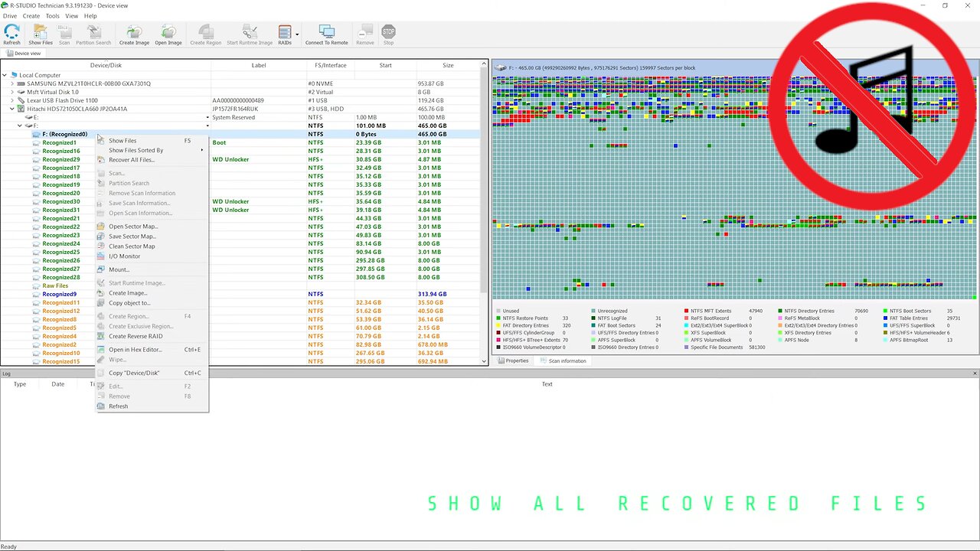Open the Drive menu
This screenshot has height=551, width=980.
[9, 16]
